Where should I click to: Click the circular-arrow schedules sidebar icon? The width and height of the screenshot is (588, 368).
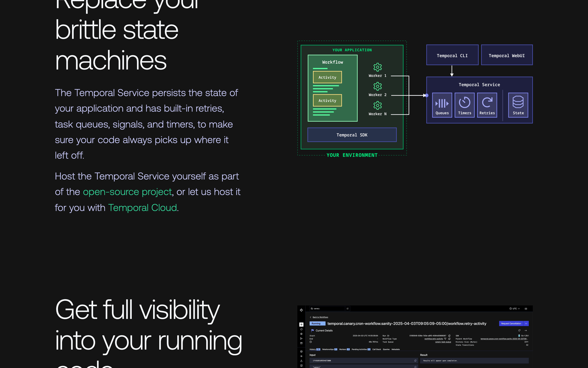pos(301,329)
